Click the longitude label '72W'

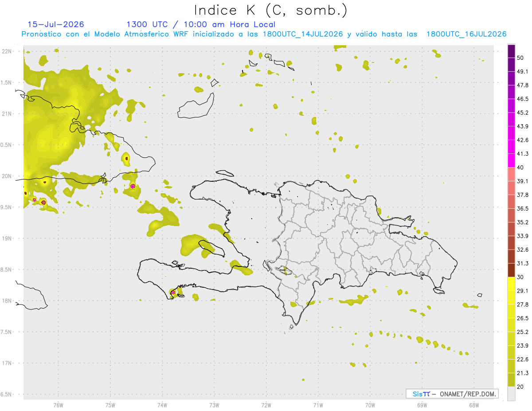pyautogui.click(x=266, y=405)
